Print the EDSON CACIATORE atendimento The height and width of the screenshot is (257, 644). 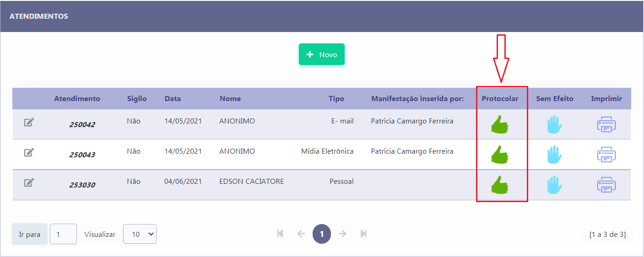pyautogui.click(x=606, y=185)
